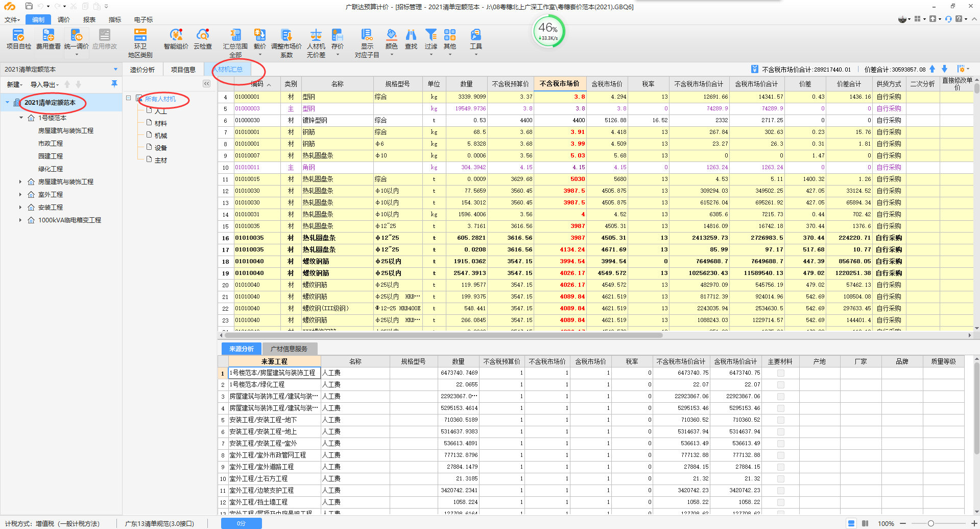
Task: Click the horizontal scrollbar of materials table
Action: click(444, 335)
